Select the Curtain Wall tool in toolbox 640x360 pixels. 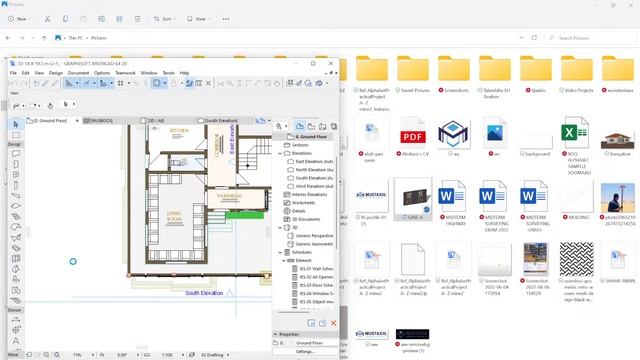click(16, 258)
